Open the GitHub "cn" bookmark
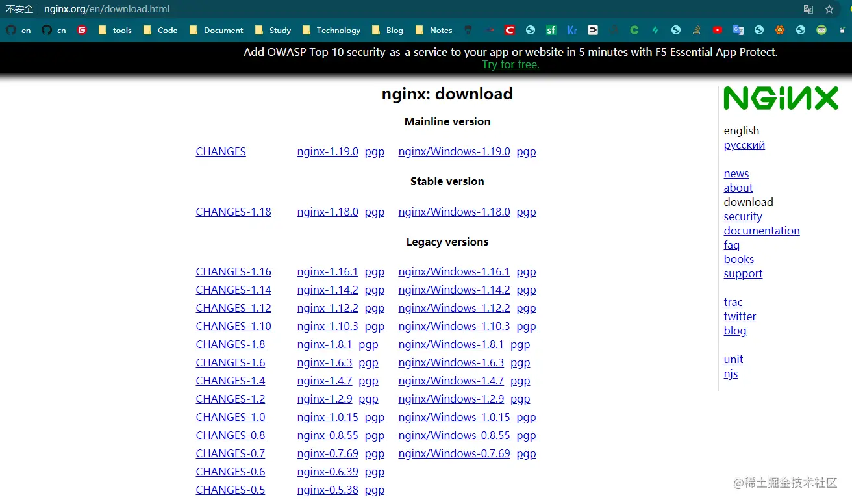This screenshot has height=504, width=852. (x=54, y=30)
